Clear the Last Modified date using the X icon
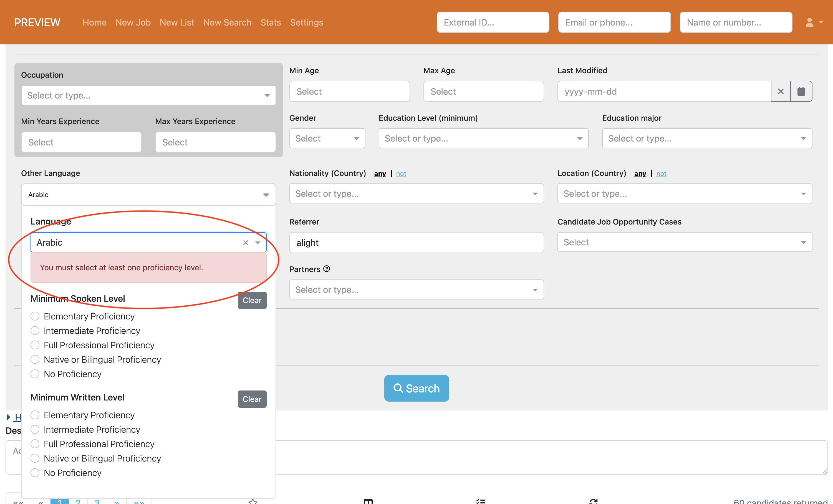Screen dimensions: 833x504 [781, 91]
